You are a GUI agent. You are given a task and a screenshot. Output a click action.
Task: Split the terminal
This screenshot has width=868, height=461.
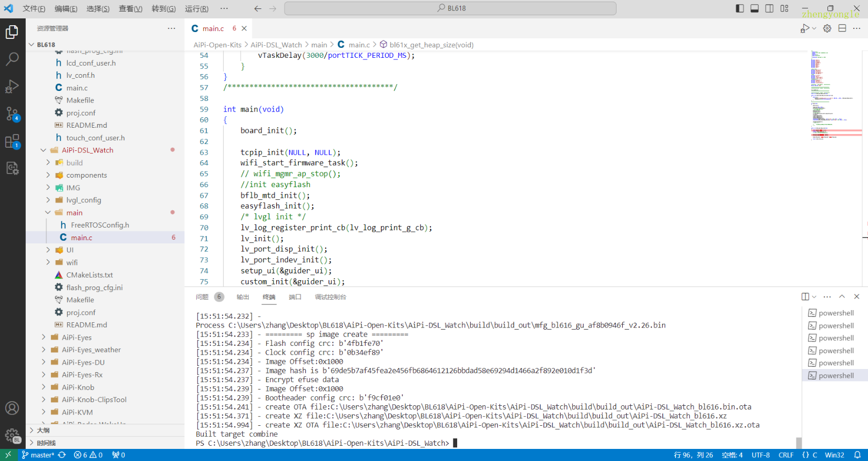(x=805, y=296)
